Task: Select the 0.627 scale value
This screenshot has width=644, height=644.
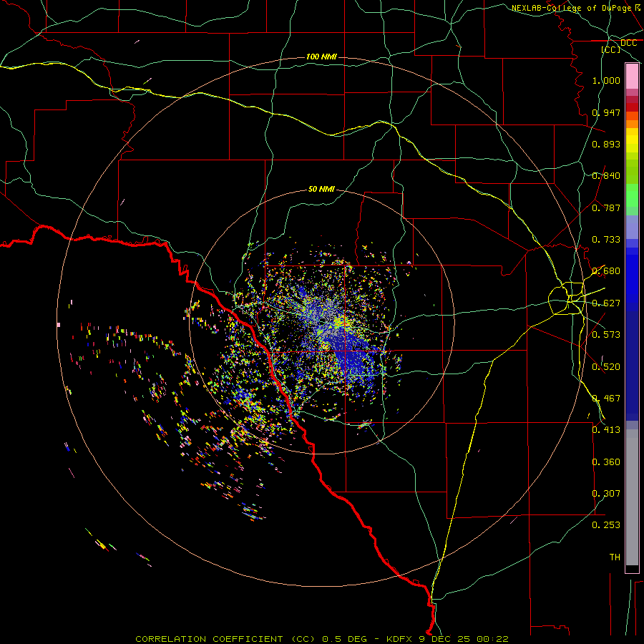Action: (x=606, y=303)
